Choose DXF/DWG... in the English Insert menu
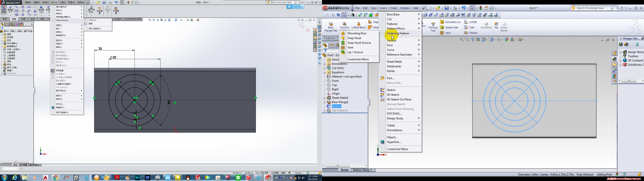Screen dimensions: 644x181 click(x=400, y=114)
